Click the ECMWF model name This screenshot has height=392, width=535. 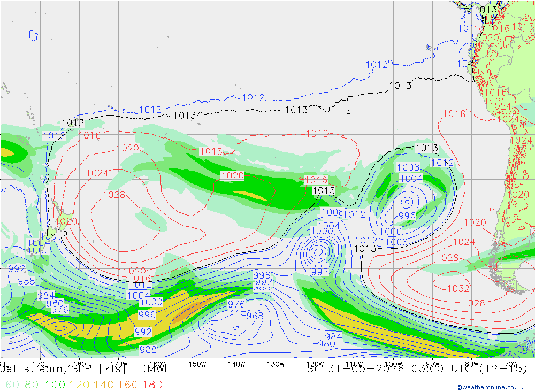(151, 369)
